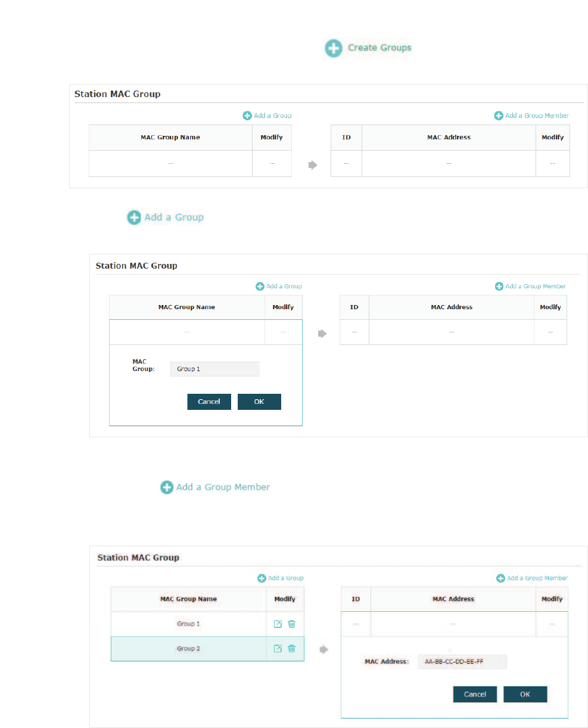The height and width of the screenshot is (728, 588).
Task: Click Add a Group Member in the panel with the Group 1 field
Action: point(531,287)
